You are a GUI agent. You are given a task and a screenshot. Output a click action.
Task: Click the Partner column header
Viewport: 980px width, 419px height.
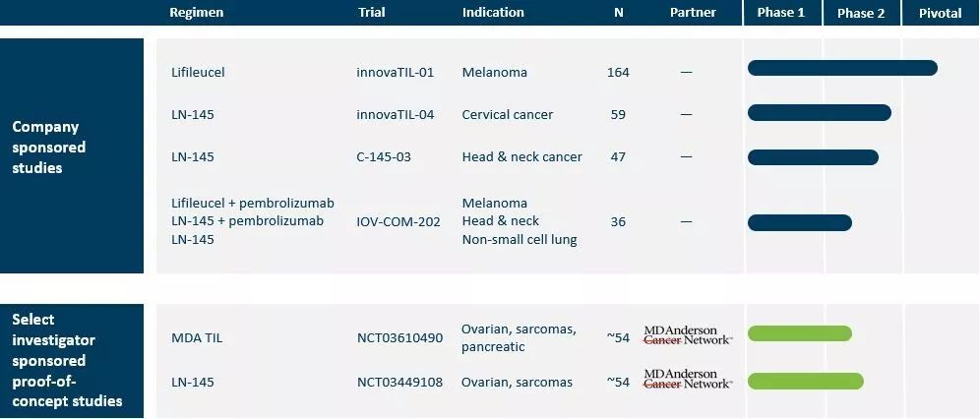pyautogui.click(x=693, y=13)
